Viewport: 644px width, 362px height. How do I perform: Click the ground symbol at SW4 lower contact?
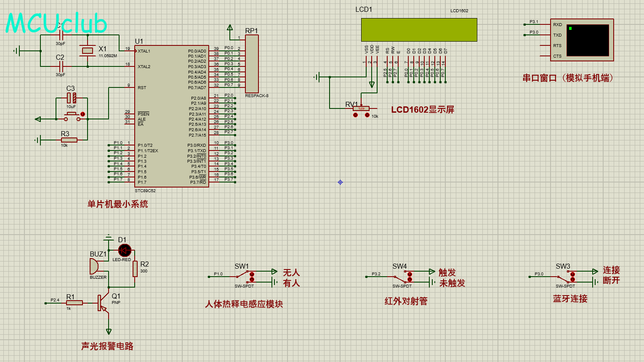[x=432, y=282]
